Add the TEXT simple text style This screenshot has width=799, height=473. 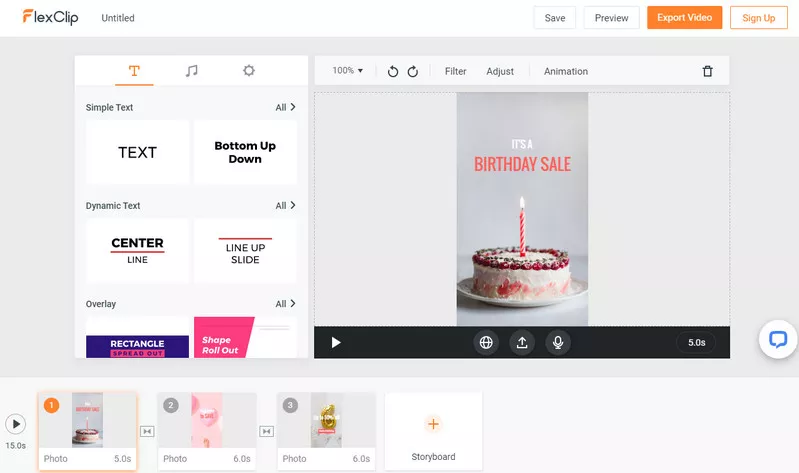(138, 152)
